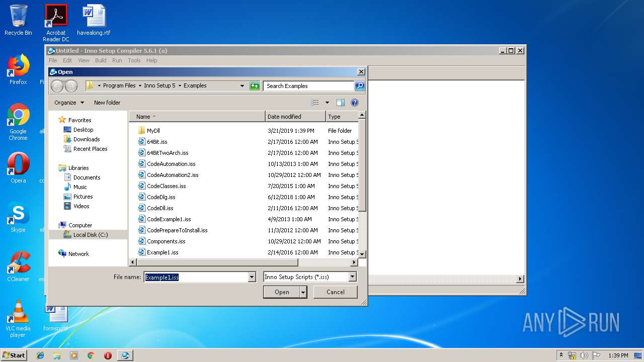Open the Build menu
644x362 pixels.
(101, 60)
